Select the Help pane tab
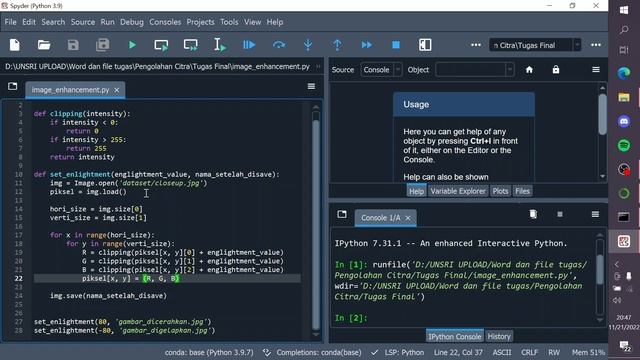Viewport: 640px width, 360px height. tap(416, 191)
